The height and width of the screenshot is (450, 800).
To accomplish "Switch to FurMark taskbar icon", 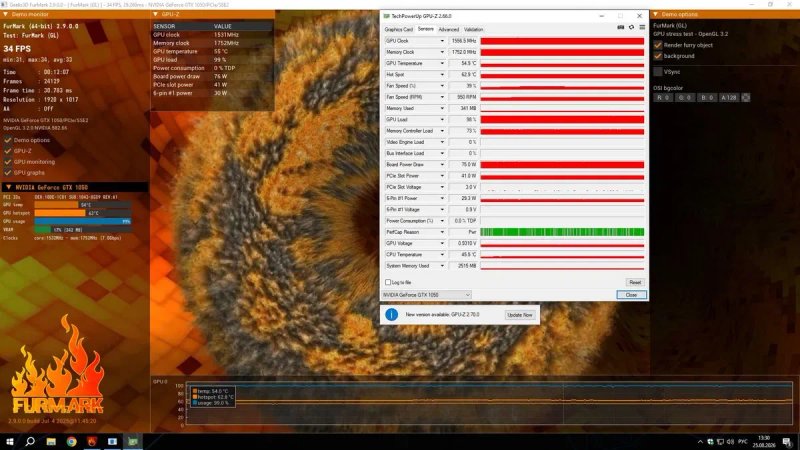I will pyautogui.click(x=92, y=442).
